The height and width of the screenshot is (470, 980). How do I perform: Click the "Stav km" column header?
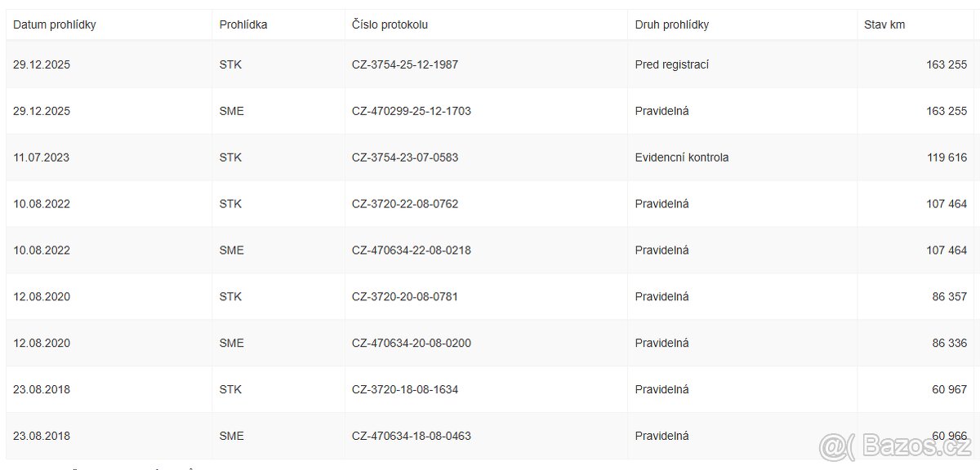884,24
